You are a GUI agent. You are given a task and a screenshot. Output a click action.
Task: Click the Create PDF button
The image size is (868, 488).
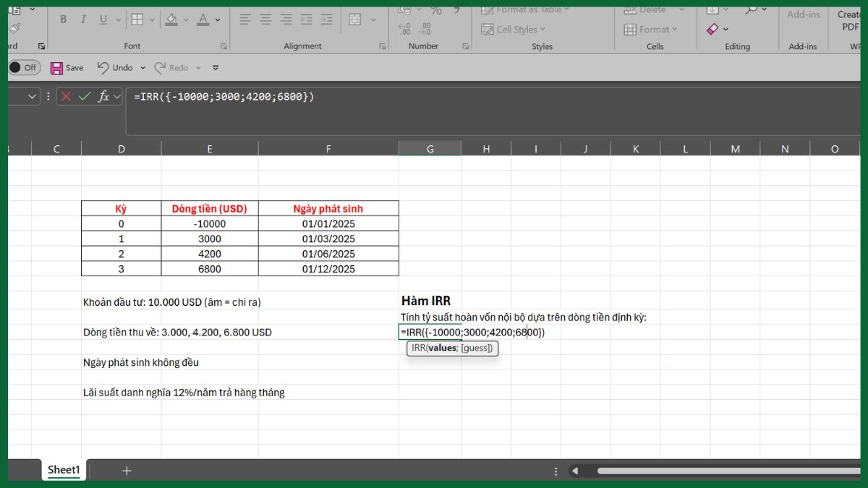coord(848,19)
